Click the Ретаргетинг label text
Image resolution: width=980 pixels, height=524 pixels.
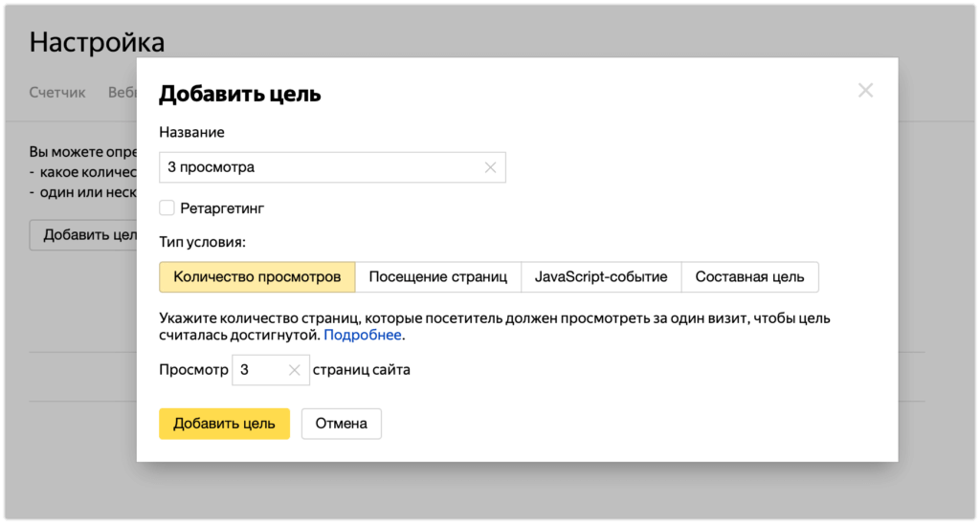[221, 207]
